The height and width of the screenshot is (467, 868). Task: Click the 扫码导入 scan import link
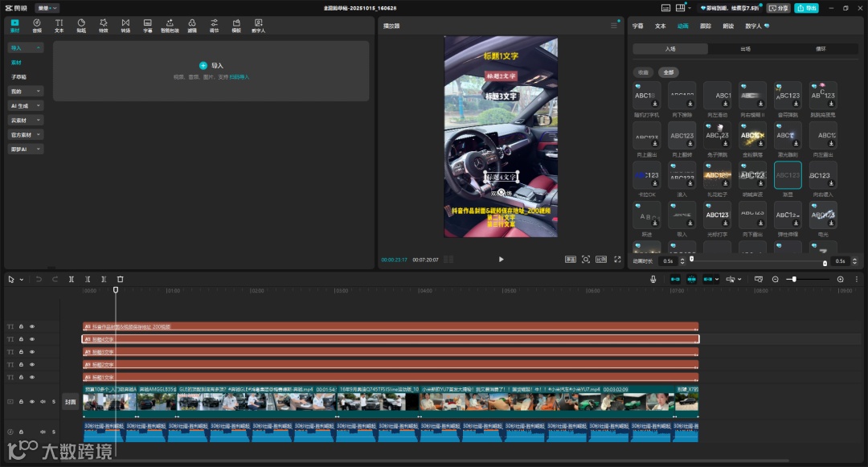tap(240, 77)
